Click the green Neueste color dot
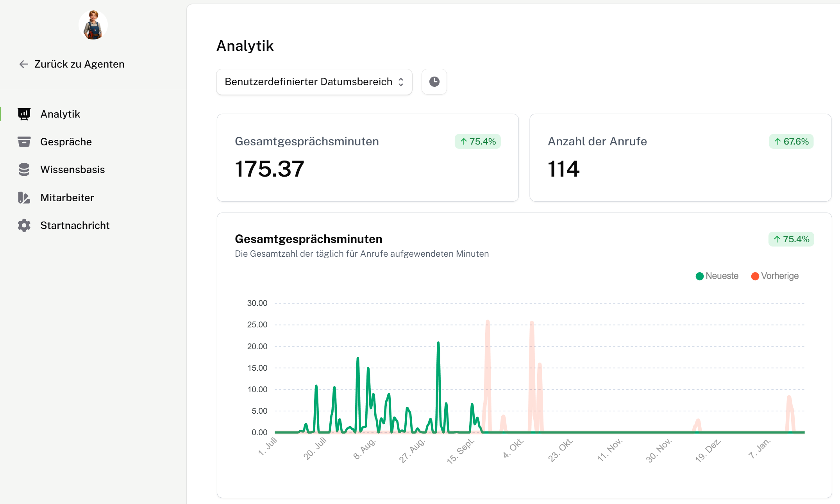Viewport: 840px width, 504px height. coord(700,276)
